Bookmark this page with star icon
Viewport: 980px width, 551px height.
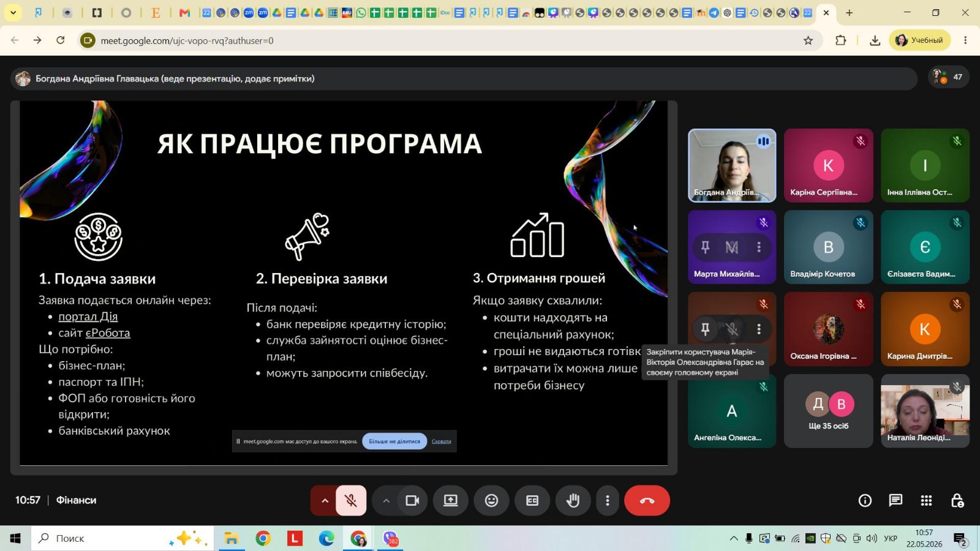tap(808, 40)
